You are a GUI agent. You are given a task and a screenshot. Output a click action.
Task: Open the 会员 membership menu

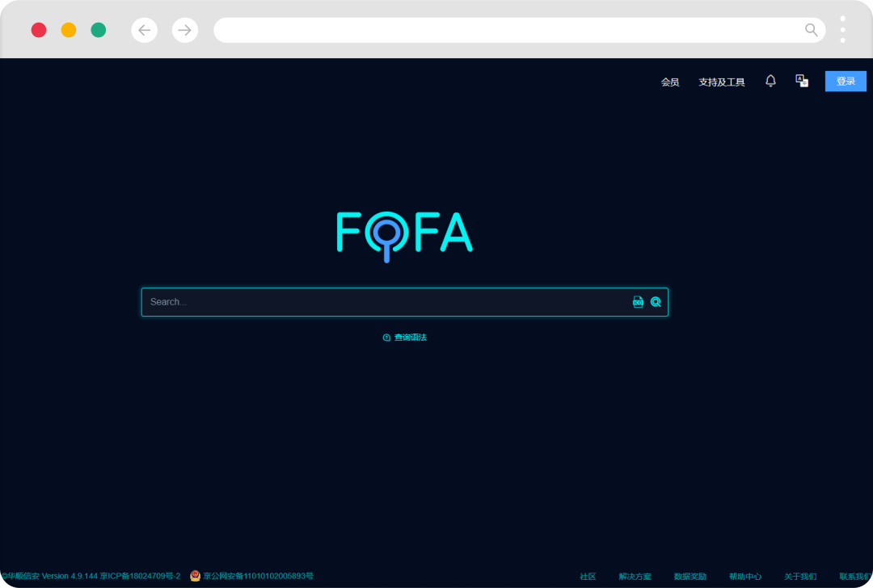pyautogui.click(x=670, y=82)
